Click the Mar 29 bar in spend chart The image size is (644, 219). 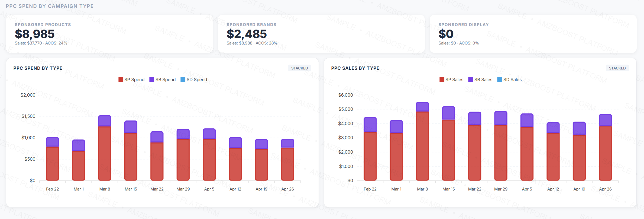pos(183,155)
